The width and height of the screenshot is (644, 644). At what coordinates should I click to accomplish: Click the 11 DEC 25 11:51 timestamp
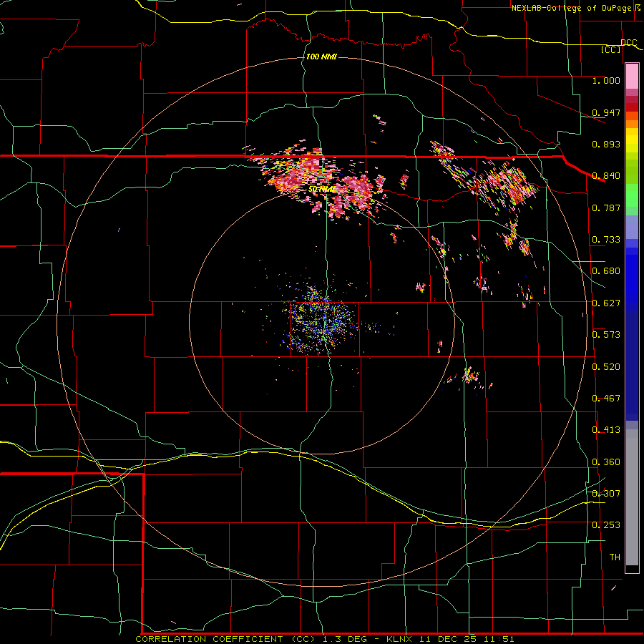[x=467, y=639]
